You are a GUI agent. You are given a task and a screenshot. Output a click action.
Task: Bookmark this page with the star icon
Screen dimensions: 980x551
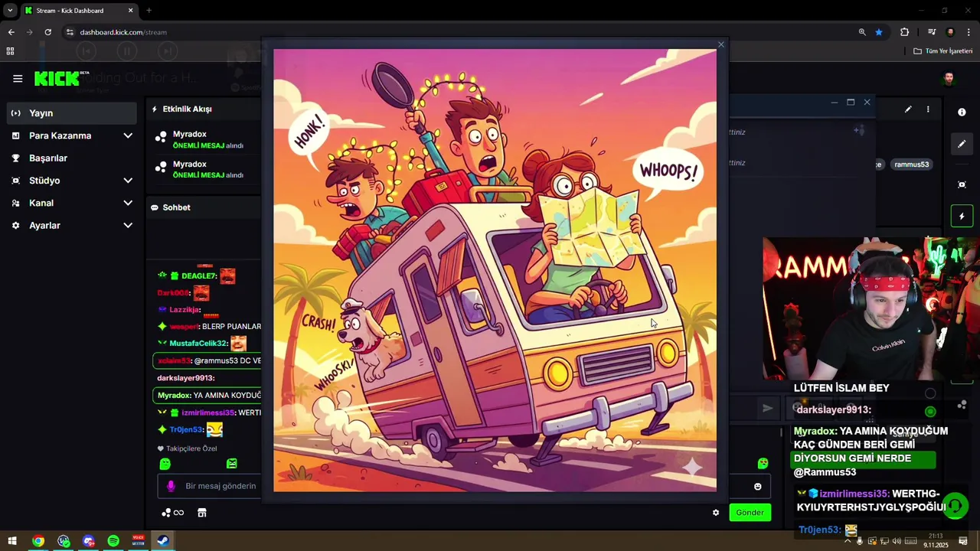(x=879, y=32)
